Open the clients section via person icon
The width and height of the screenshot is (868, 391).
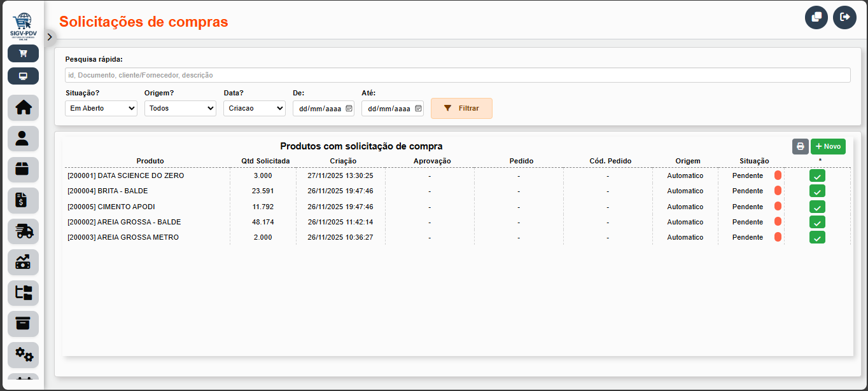point(23,139)
